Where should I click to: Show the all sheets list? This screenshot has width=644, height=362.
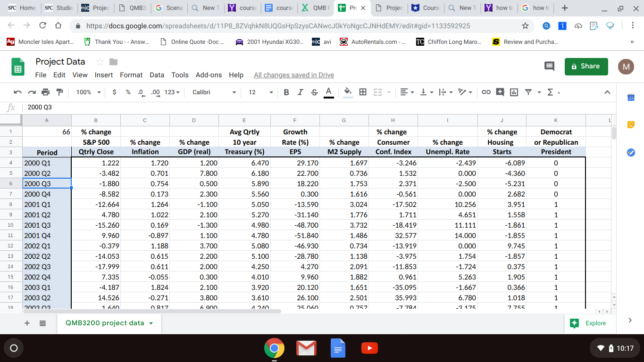pyautogui.click(x=42, y=323)
